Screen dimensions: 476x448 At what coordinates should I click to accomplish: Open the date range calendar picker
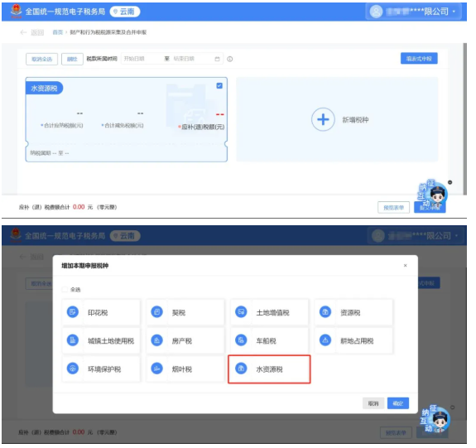(x=217, y=59)
